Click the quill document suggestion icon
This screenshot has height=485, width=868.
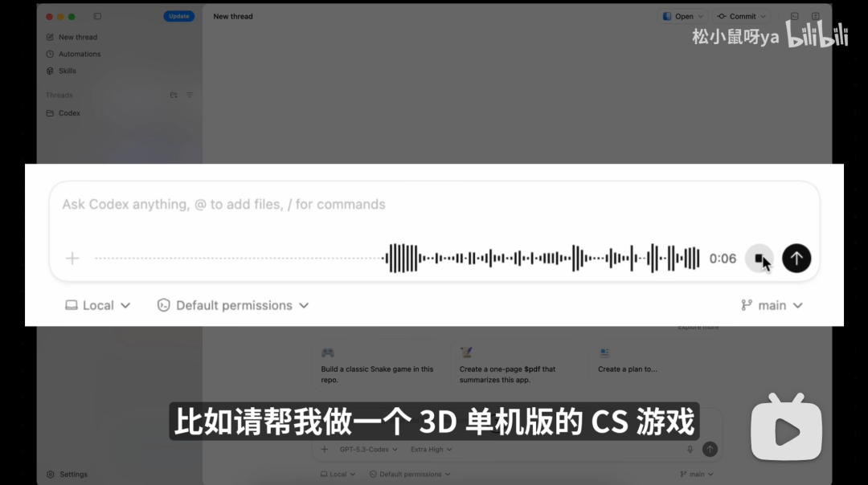click(466, 353)
